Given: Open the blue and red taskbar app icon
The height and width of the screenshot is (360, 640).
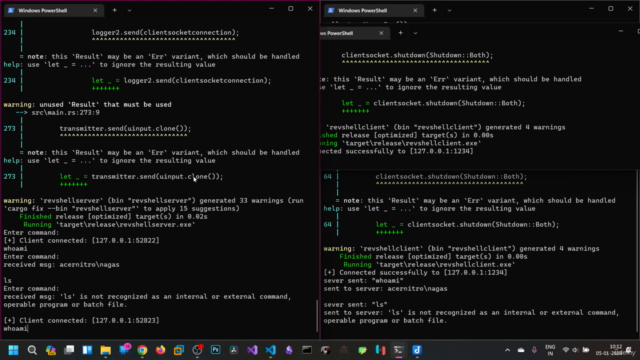Looking at the screenshot, I should (x=380, y=350).
